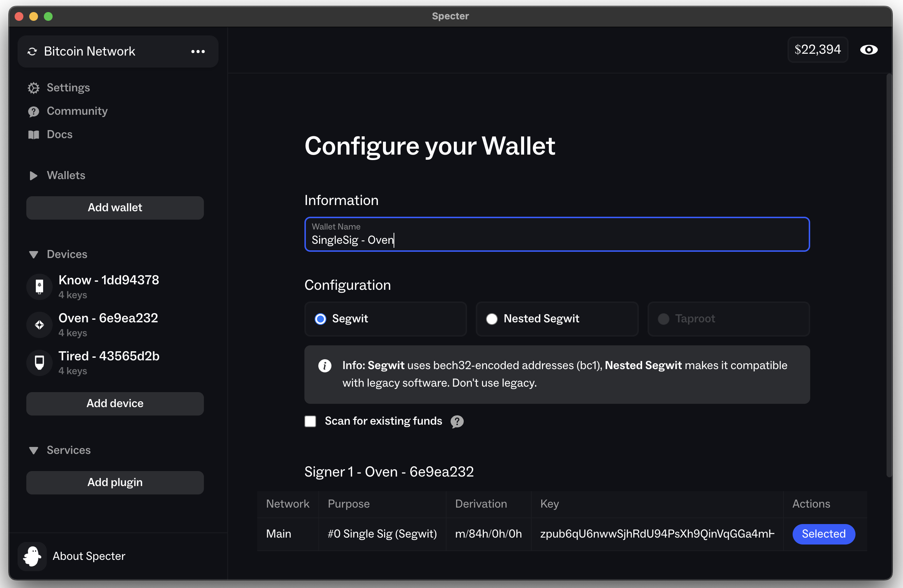Click the m/84h/0h/0h derivation cell
Image resolution: width=903 pixels, height=588 pixels.
(x=488, y=534)
